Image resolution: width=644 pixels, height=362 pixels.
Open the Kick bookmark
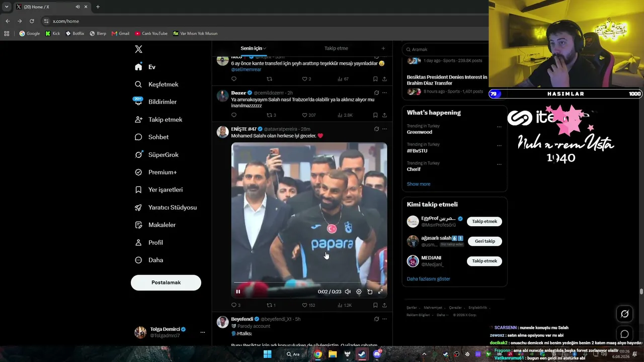point(53,34)
